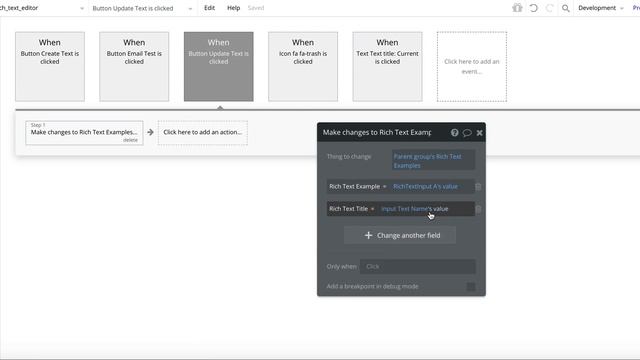Open the Development version dropdown
640x360 pixels.
(x=600, y=8)
